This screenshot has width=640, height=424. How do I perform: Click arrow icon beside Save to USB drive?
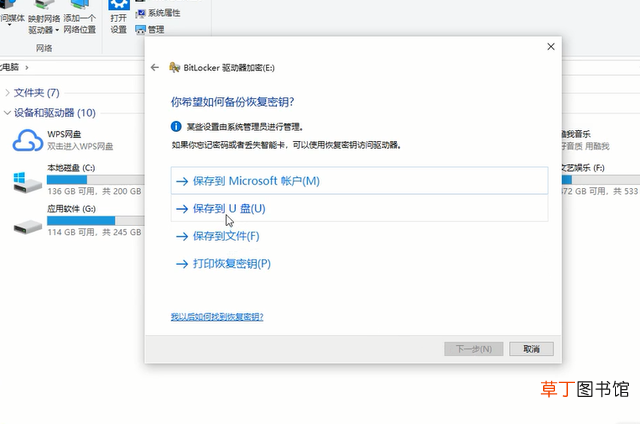click(182, 209)
